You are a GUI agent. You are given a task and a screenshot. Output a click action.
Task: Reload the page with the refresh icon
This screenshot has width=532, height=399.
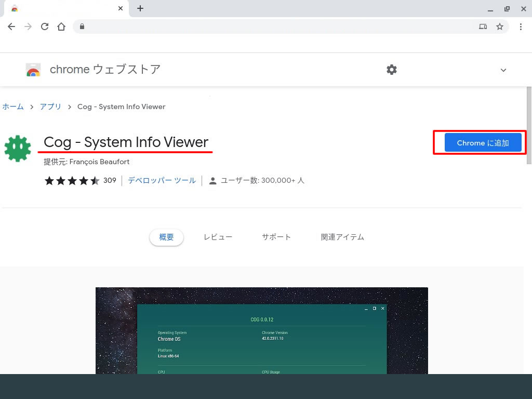[45, 26]
